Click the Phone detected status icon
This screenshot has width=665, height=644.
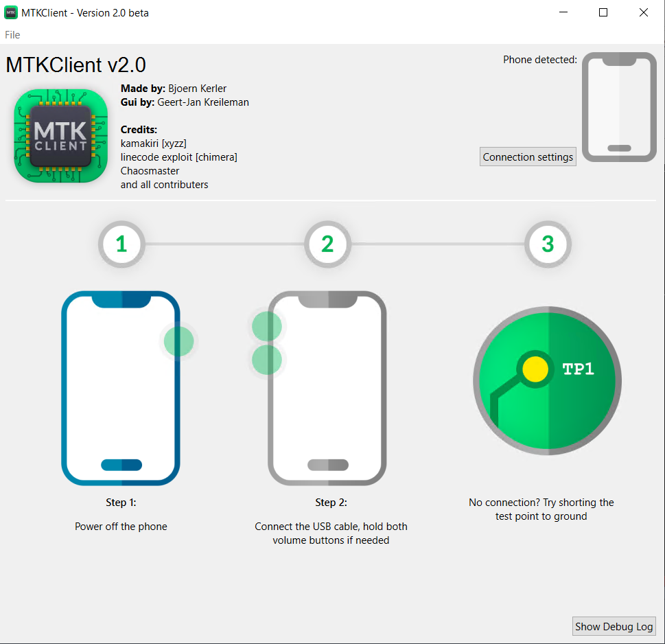(619, 107)
